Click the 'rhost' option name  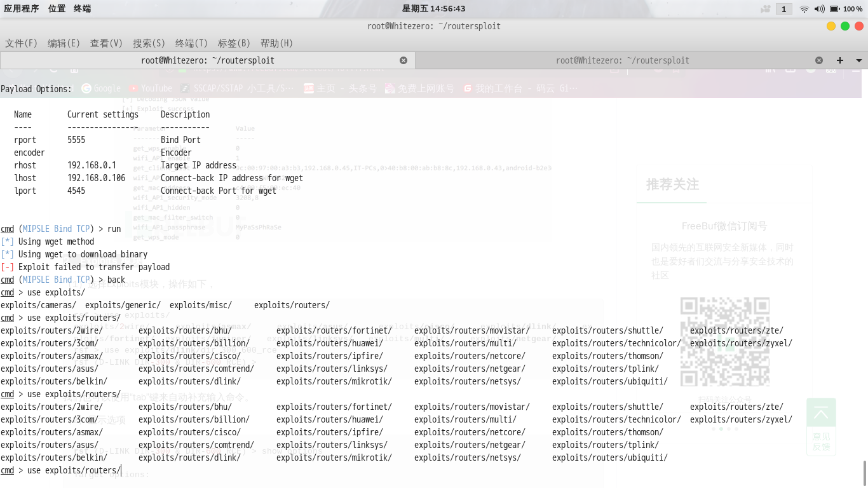pos(25,165)
